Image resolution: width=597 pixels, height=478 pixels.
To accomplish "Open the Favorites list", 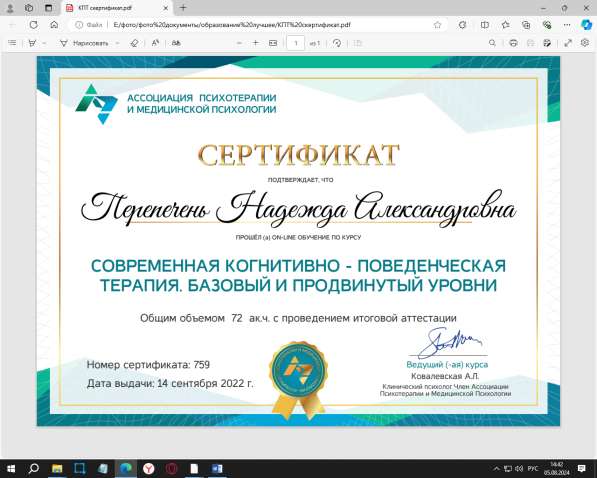I will [505, 25].
